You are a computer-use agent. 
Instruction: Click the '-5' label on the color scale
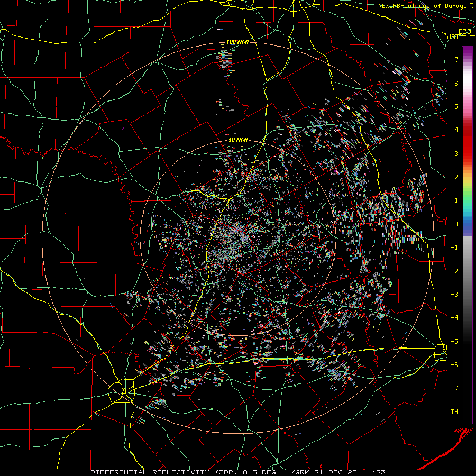(454, 342)
